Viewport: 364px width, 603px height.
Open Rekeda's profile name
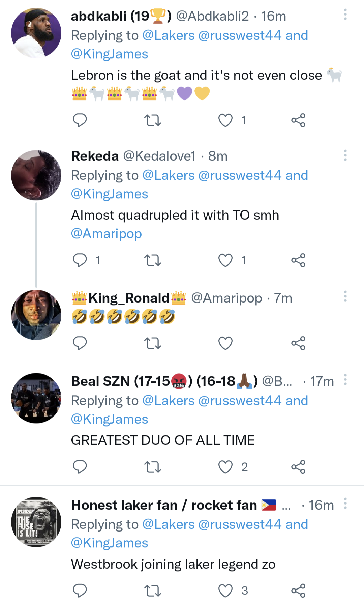(x=95, y=156)
